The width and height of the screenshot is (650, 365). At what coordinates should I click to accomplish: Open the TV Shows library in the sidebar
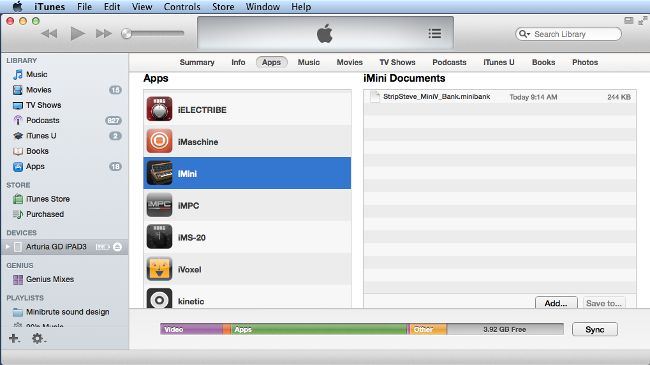point(44,105)
